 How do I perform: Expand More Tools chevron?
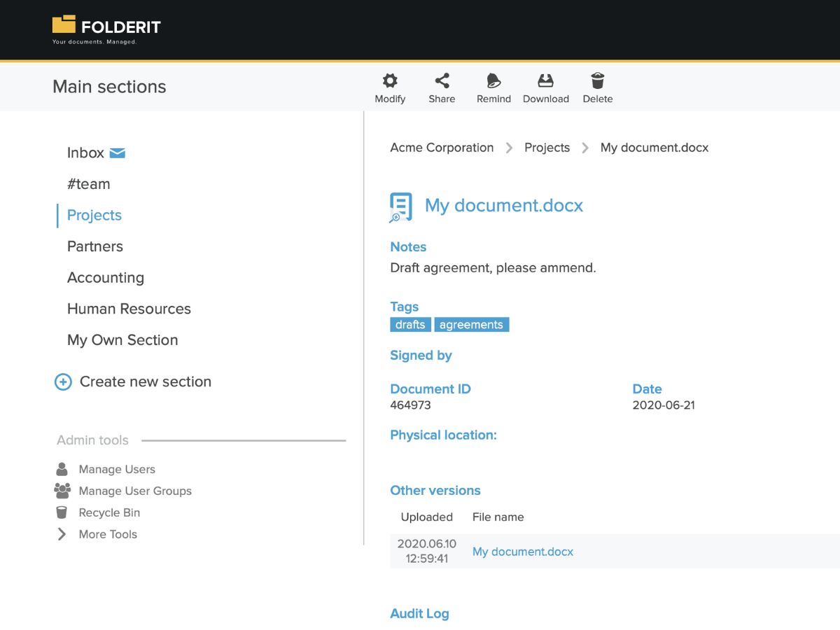click(62, 534)
